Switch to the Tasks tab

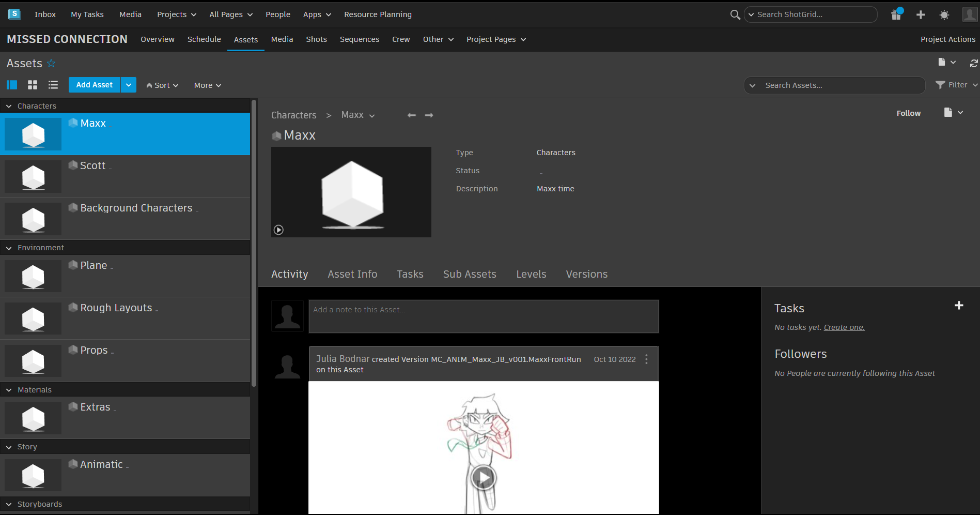tap(410, 274)
